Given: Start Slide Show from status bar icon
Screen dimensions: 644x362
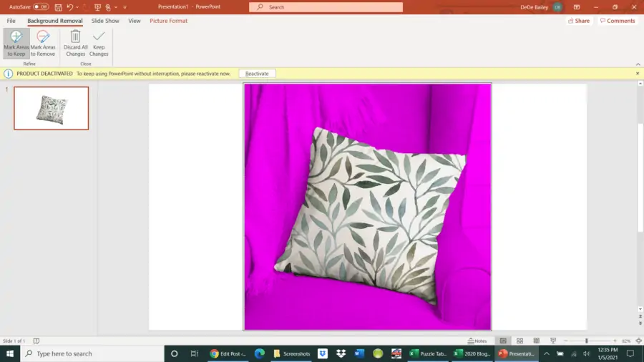Looking at the screenshot, I should 553,341.
